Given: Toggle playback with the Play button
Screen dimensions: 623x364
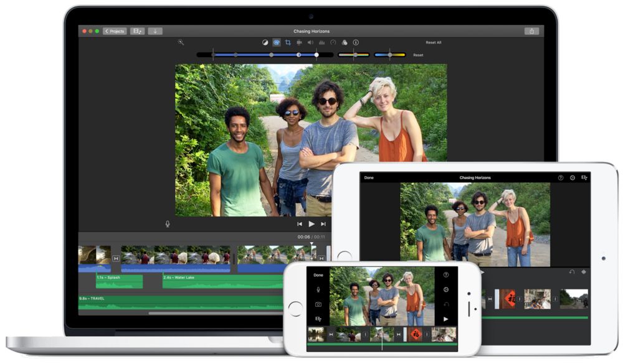Looking at the screenshot, I should [311, 223].
